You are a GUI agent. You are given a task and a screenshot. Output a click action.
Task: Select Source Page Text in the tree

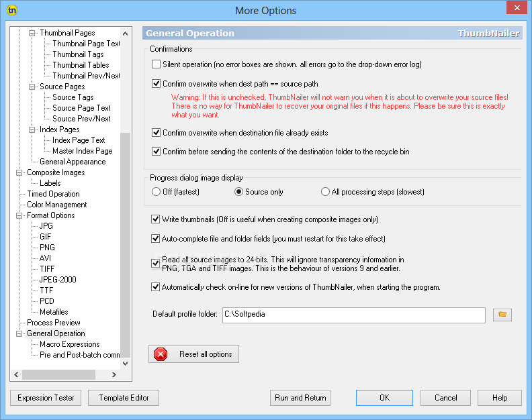point(81,108)
